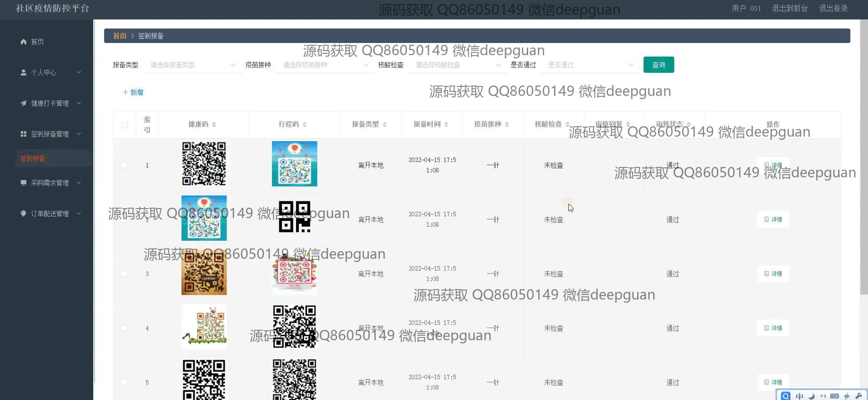Click the 采购需求管理 monitor icon

coord(24,183)
